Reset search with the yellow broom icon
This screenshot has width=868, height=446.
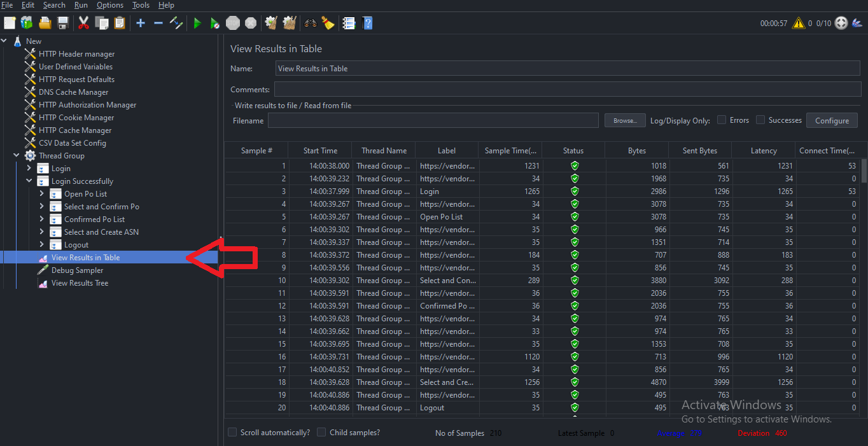click(328, 23)
